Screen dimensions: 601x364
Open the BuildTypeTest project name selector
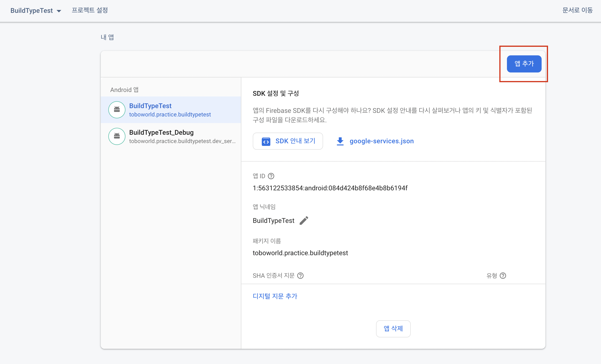pos(31,10)
